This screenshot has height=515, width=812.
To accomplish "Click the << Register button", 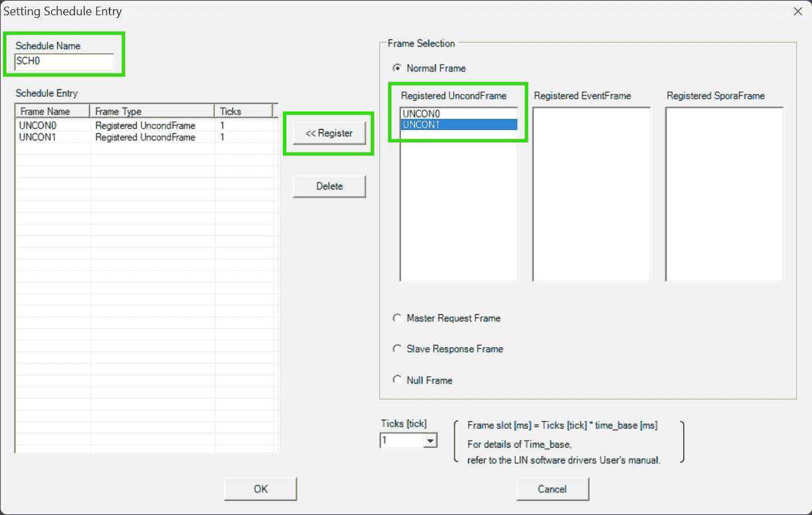I will coord(329,133).
